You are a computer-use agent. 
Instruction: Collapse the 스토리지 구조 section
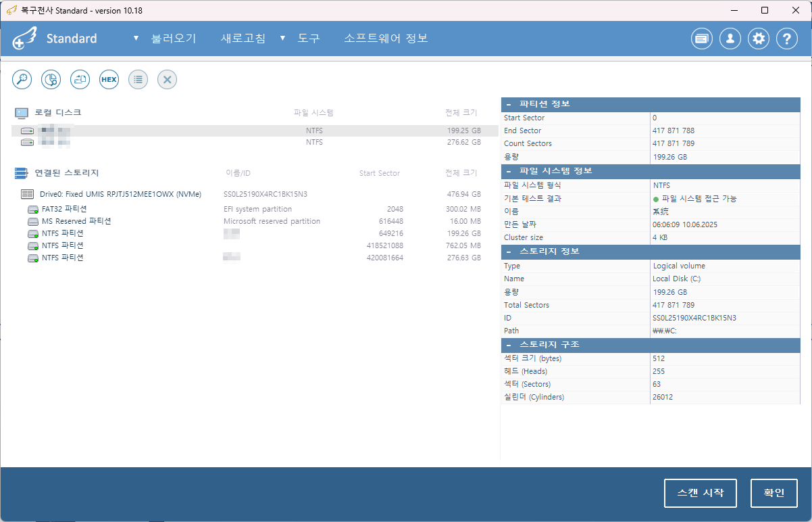tap(509, 345)
